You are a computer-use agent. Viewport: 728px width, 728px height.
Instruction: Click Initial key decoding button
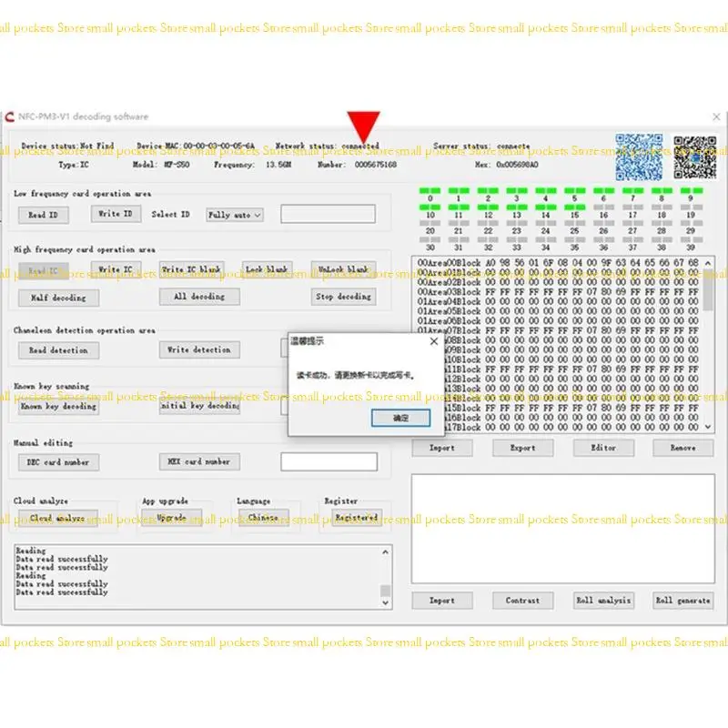(199, 405)
